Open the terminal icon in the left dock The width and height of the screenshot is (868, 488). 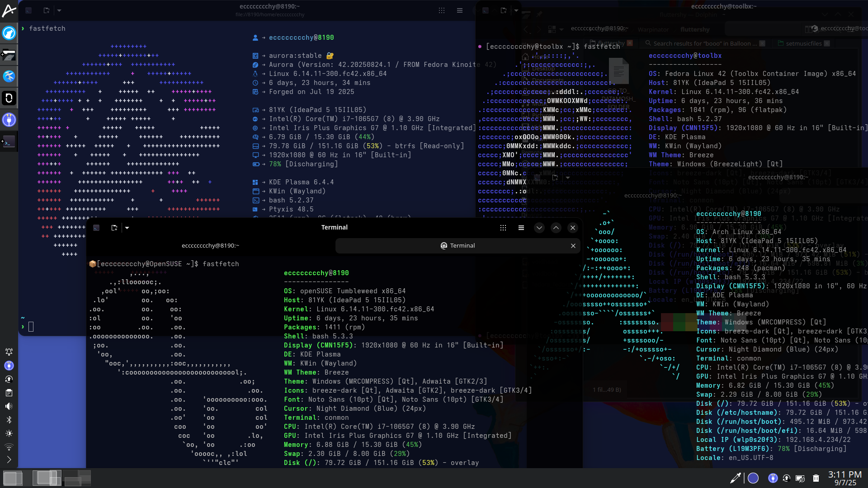[x=9, y=142]
